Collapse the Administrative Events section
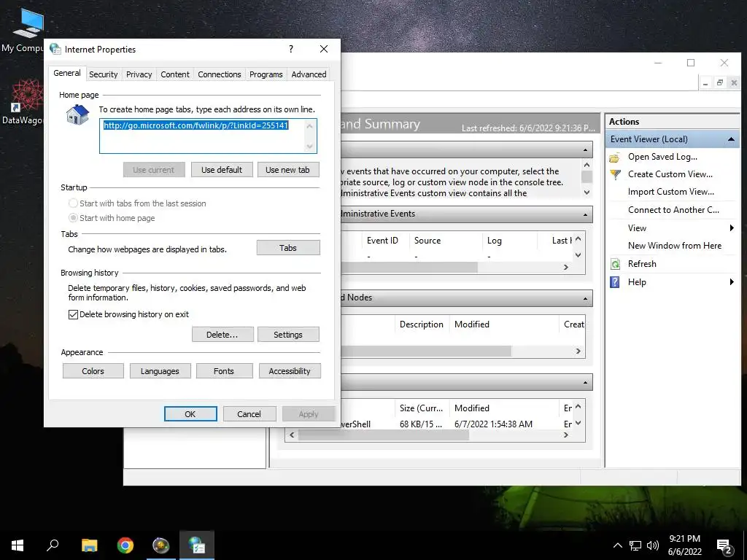Viewport: 747px width, 560px height. (x=586, y=214)
